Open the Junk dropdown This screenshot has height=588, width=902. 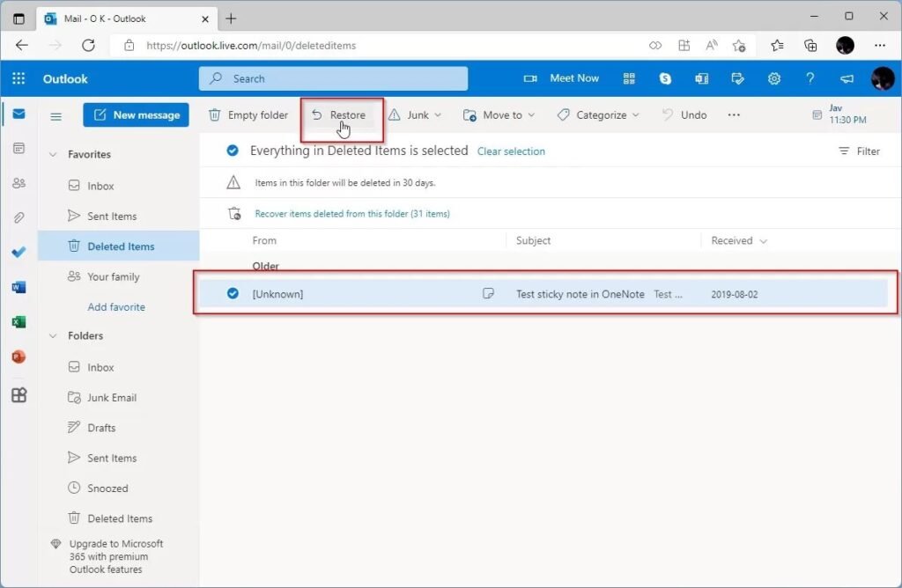415,115
